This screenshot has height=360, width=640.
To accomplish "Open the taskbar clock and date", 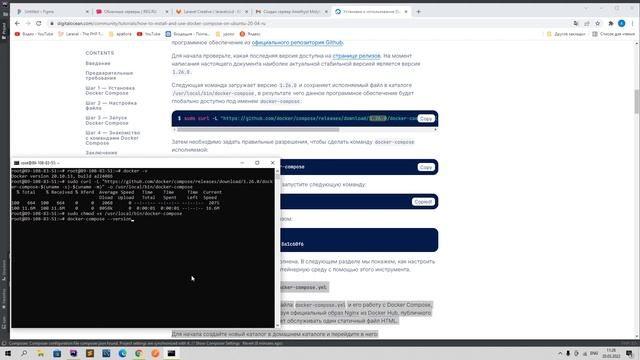I will click(611, 353).
